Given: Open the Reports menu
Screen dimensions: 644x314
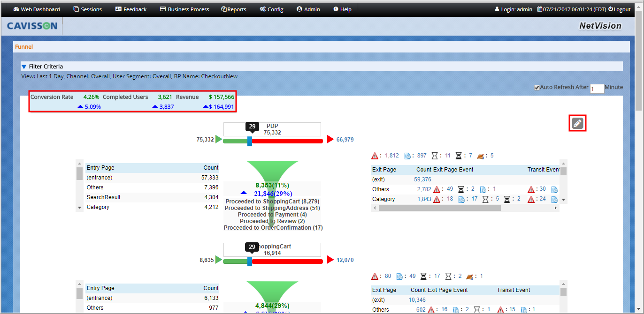Looking at the screenshot, I should coord(234,9).
